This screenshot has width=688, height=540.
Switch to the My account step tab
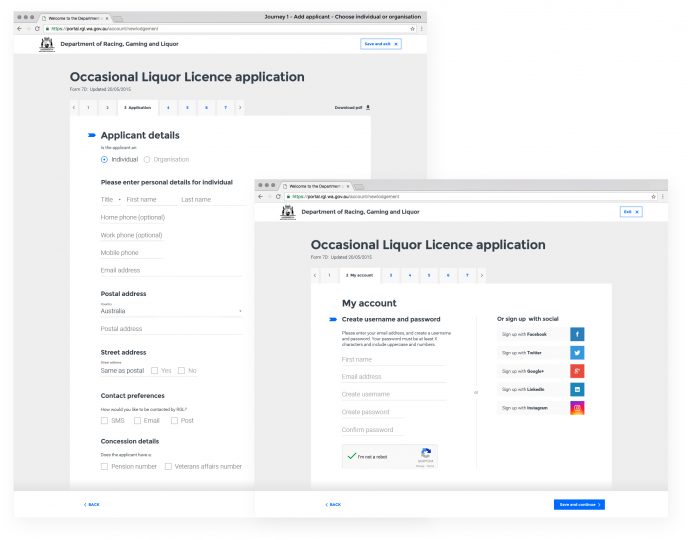pos(358,274)
